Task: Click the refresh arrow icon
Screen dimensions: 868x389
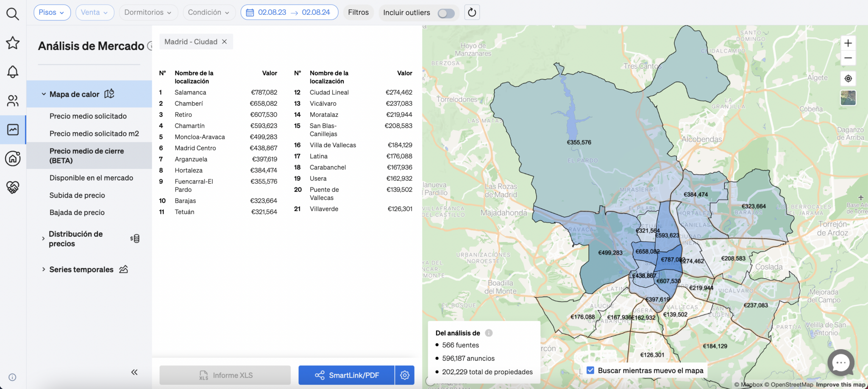Action: click(x=472, y=13)
